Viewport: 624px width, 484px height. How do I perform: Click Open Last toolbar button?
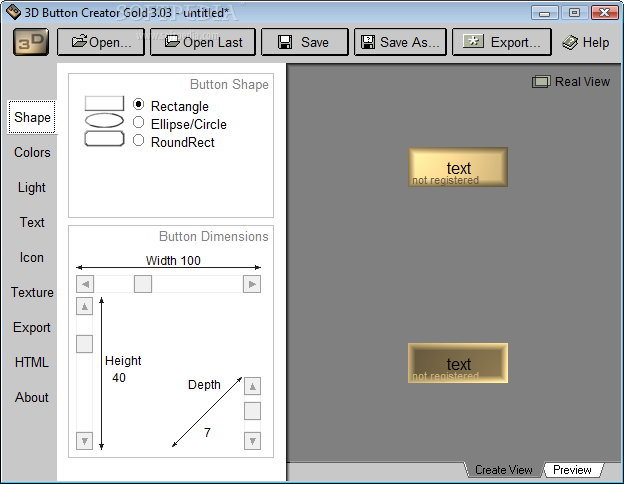[203, 42]
